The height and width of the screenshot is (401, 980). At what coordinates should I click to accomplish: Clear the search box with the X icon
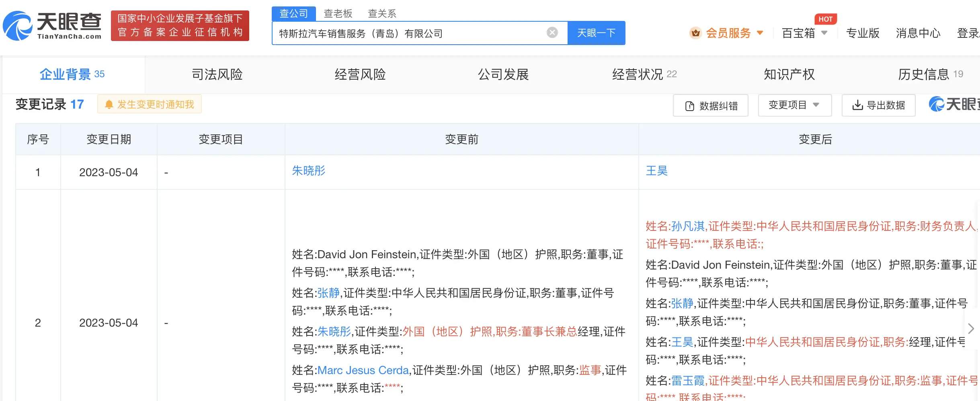click(552, 33)
